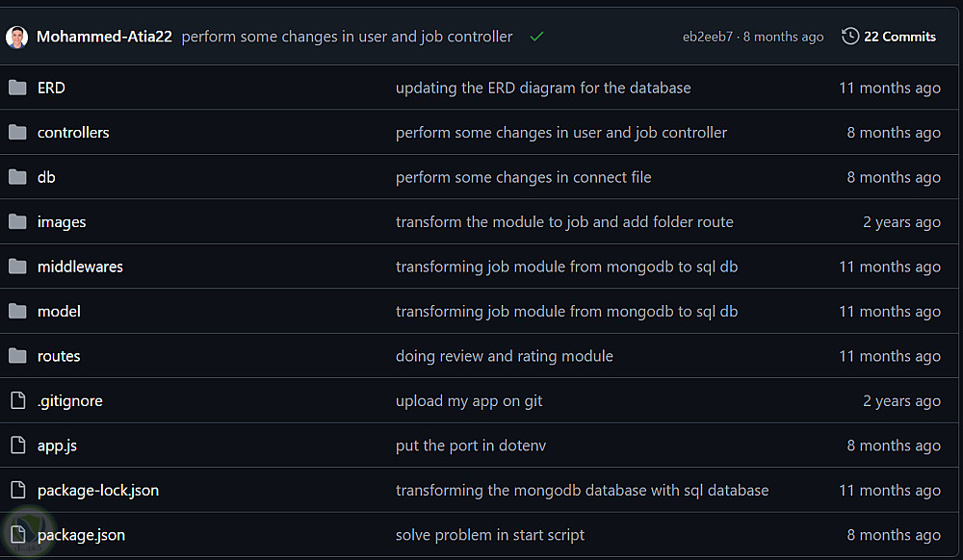Open 'upload my app on git' commit message
Image resolution: width=963 pixels, height=560 pixels.
(x=469, y=401)
